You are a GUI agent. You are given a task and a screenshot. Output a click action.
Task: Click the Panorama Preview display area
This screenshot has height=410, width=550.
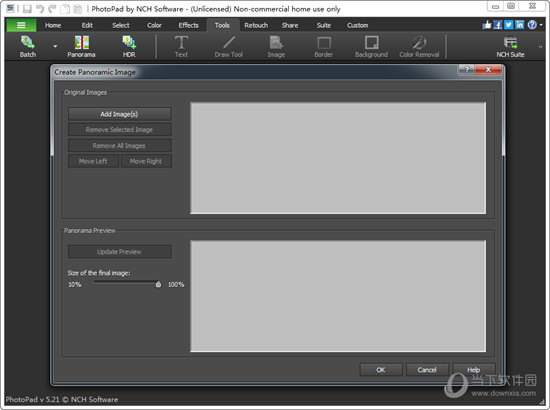(338, 296)
